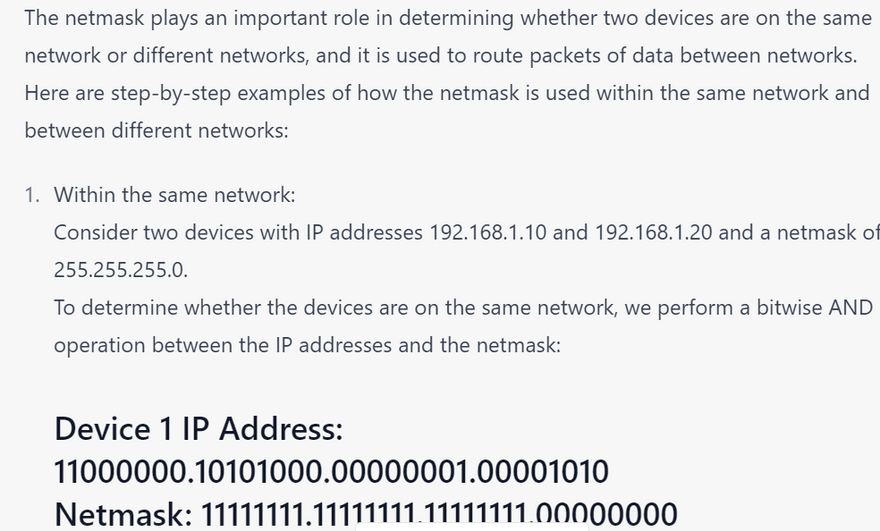
Task: Click the "between different networks:" line
Action: coord(156,130)
